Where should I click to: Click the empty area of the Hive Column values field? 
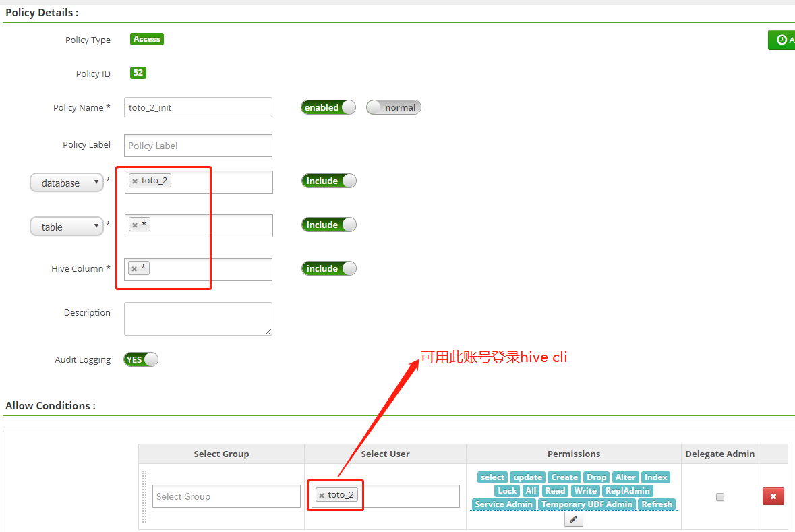210,270
